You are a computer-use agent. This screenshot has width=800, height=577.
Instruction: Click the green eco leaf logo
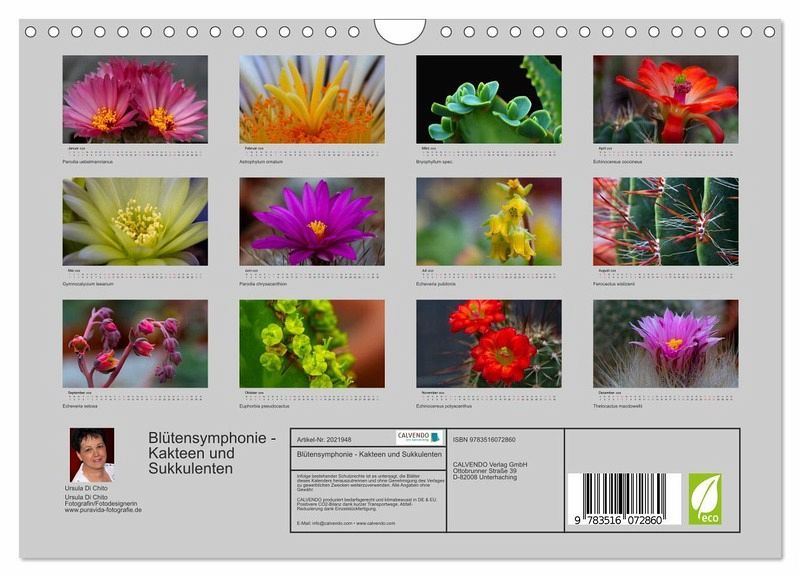point(705,499)
